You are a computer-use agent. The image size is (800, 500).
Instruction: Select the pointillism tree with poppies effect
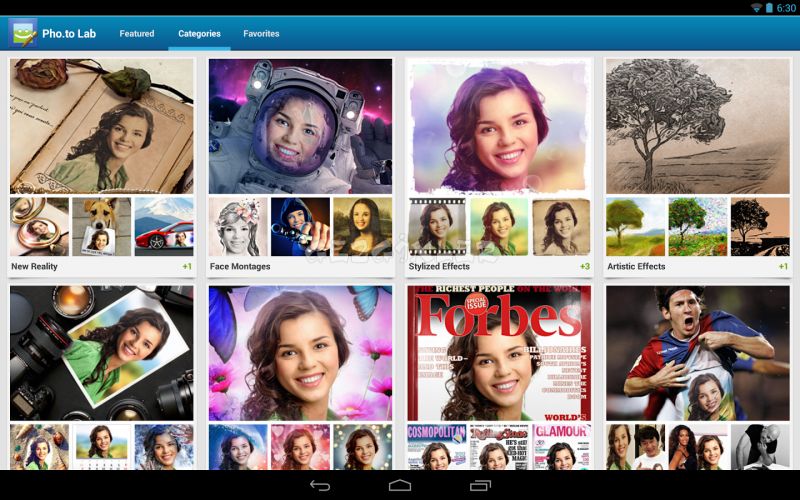[697, 227]
